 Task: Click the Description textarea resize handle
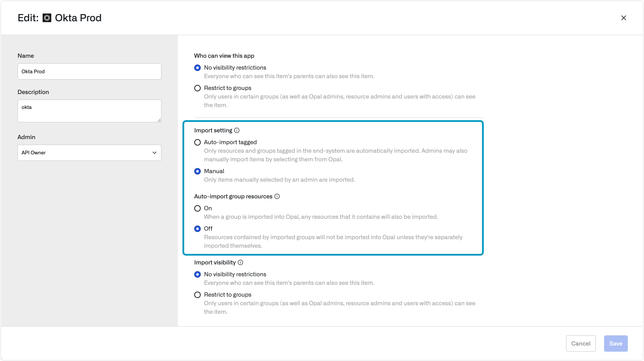tap(159, 120)
